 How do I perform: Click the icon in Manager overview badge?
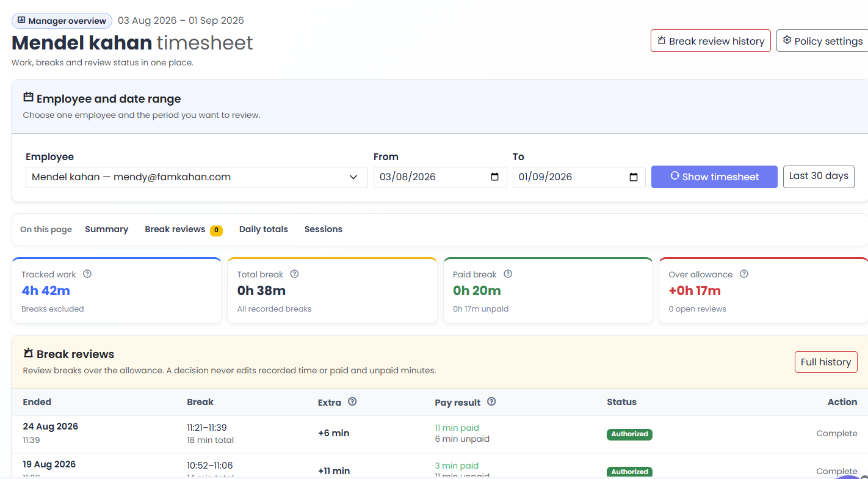pyautogui.click(x=21, y=20)
